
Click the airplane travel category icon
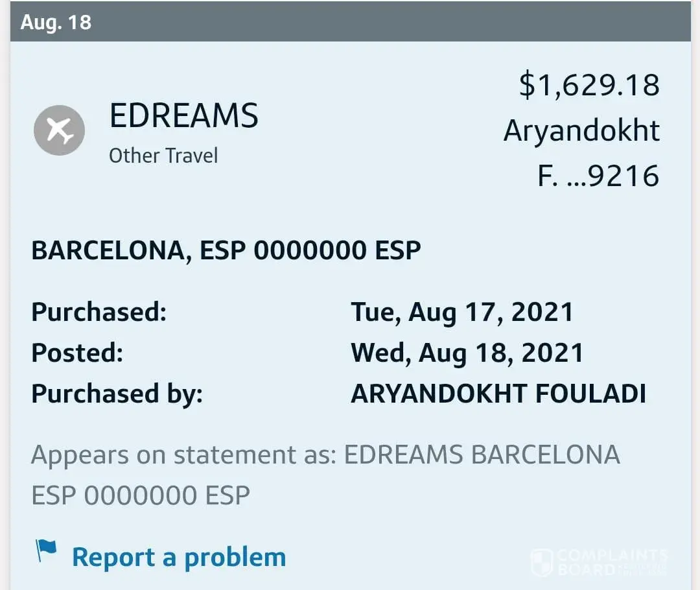pos(59,130)
